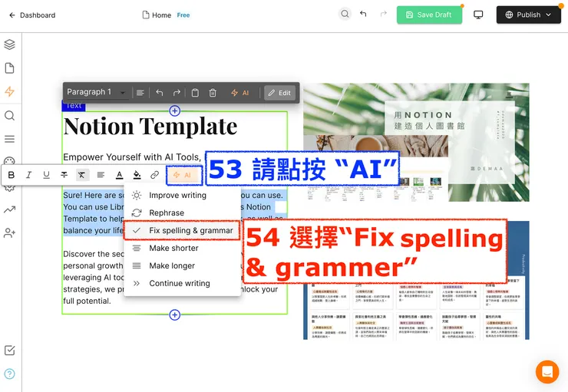
Task: Select Improve writing
Action: pos(182,196)
